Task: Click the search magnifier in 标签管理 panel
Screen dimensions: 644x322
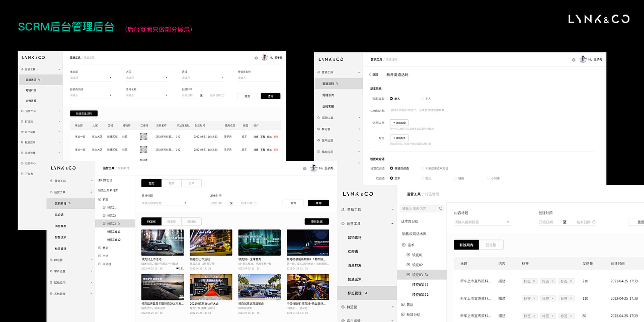Action: point(440,208)
